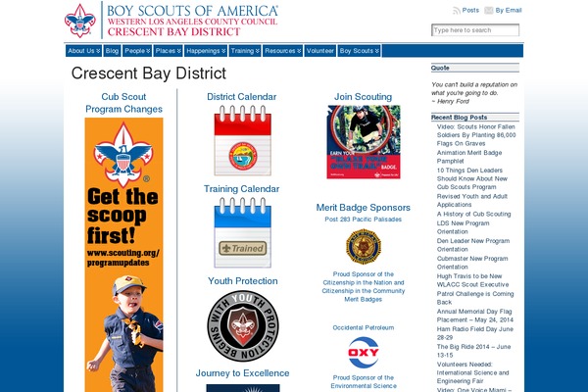
Task: Click the Type here to search field
Action: (475, 30)
